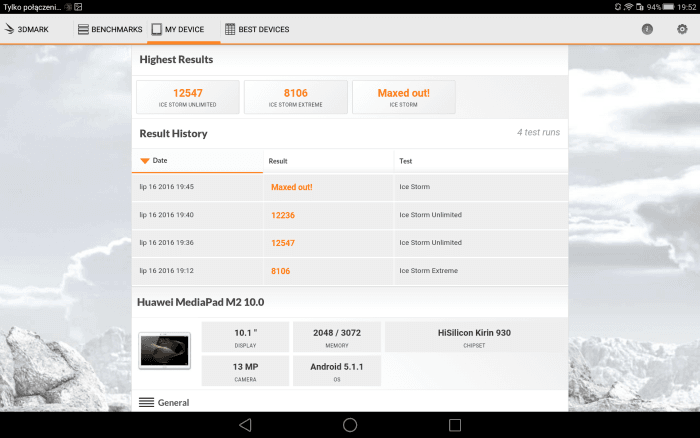Click the 4 test runs label
700x438 pixels.
[538, 132]
